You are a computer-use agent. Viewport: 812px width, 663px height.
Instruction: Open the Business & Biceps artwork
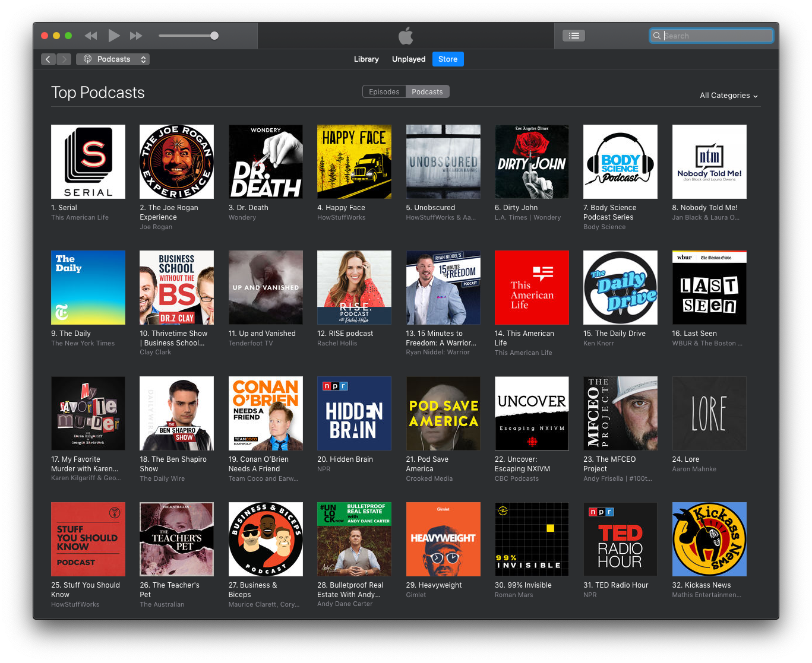tap(266, 539)
